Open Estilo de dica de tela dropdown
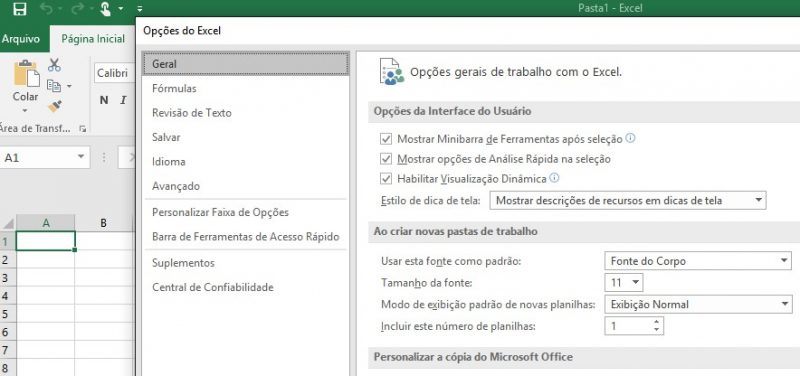 pos(628,200)
